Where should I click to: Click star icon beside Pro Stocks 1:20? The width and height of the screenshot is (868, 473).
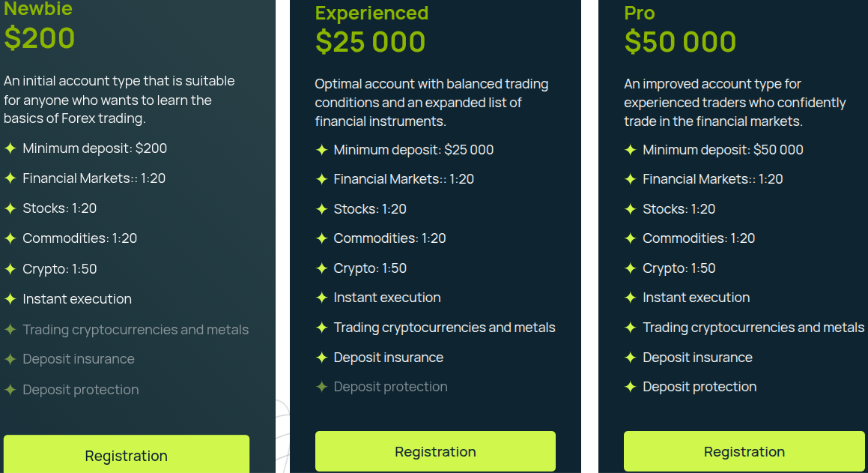click(x=630, y=209)
